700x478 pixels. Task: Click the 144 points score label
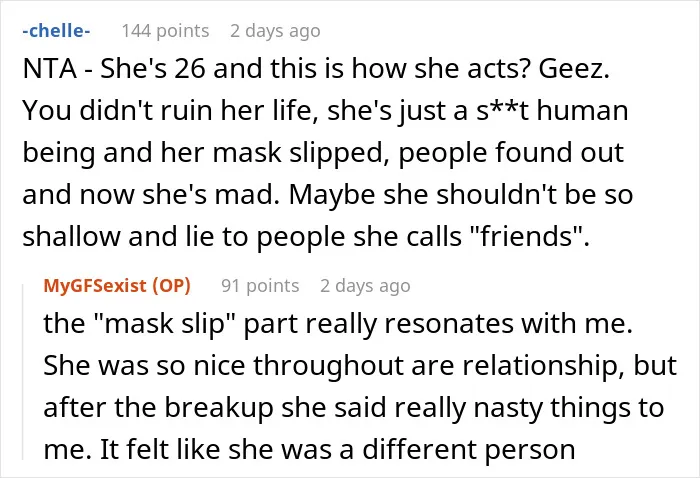tap(166, 31)
